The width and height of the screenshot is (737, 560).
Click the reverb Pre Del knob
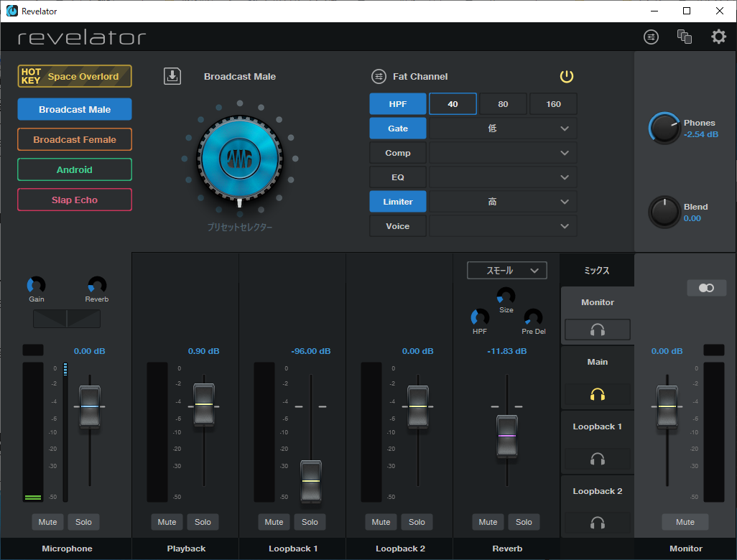click(x=533, y=317)
